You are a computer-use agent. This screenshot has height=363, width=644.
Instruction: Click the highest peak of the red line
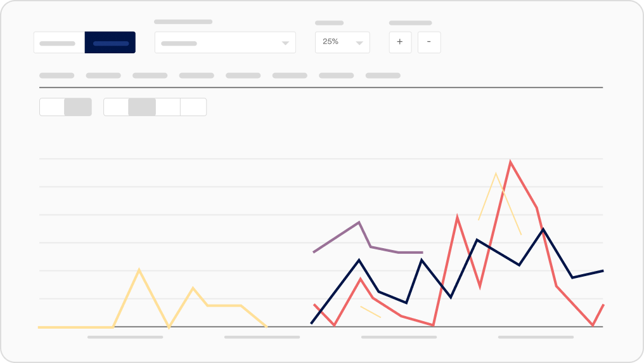(510, 162)
